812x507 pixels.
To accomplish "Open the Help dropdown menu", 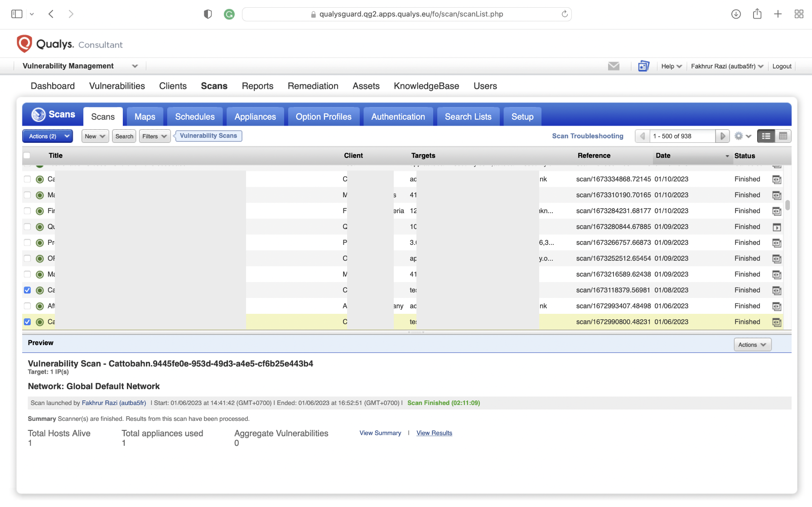I will (672, 66).
